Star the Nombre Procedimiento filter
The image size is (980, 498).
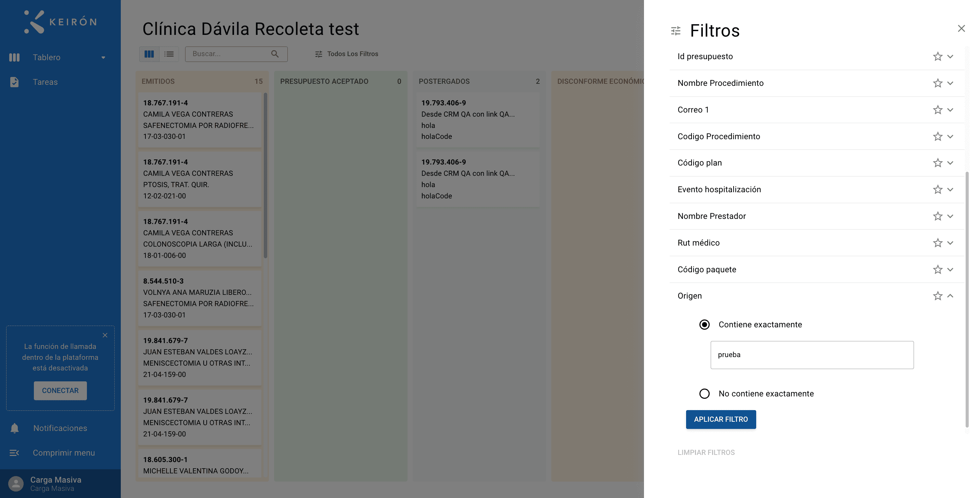937,83
